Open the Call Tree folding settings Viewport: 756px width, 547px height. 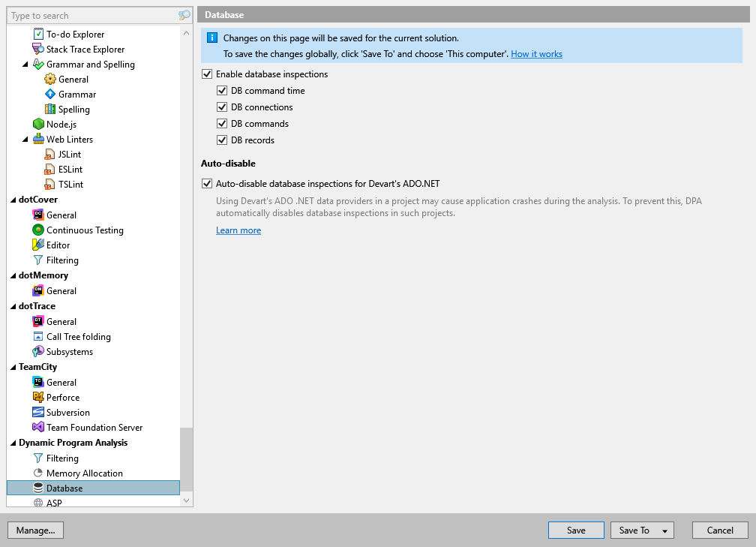coord(79,336)
